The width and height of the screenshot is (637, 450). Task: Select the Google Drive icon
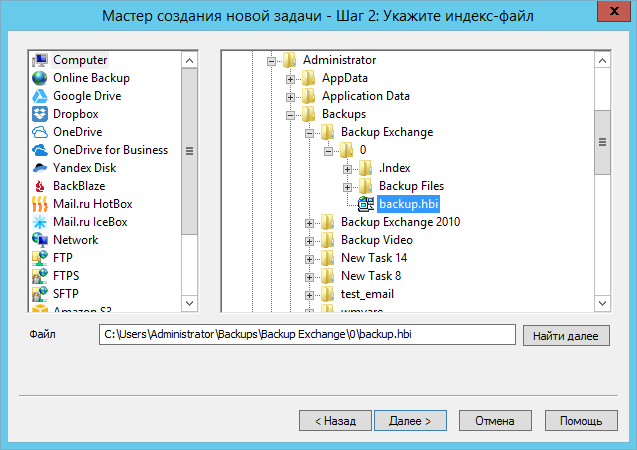point(40,96)
